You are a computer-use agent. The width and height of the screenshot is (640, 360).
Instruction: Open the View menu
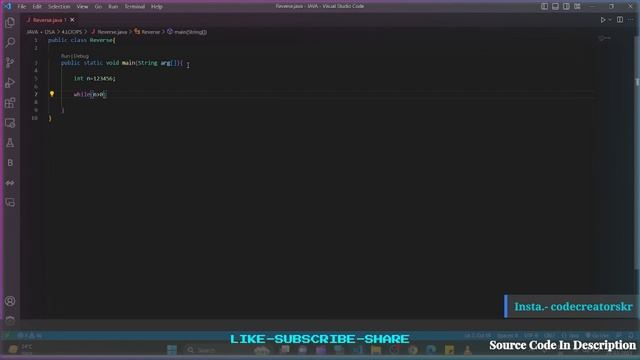82,7
